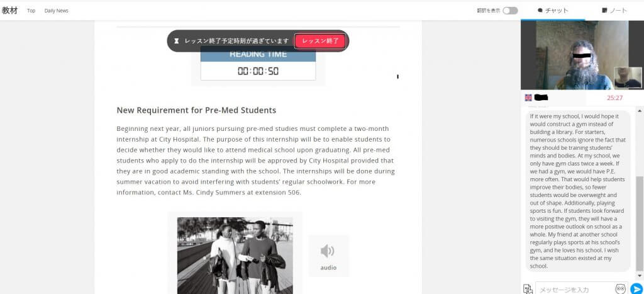
Task: Click the reading time countdown display
Action: tap(258, 71)
